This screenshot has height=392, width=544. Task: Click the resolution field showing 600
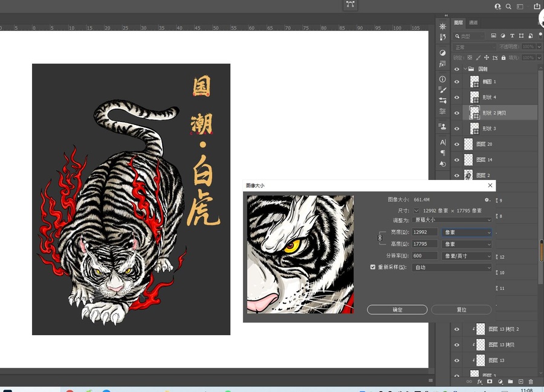coord(425,255)
